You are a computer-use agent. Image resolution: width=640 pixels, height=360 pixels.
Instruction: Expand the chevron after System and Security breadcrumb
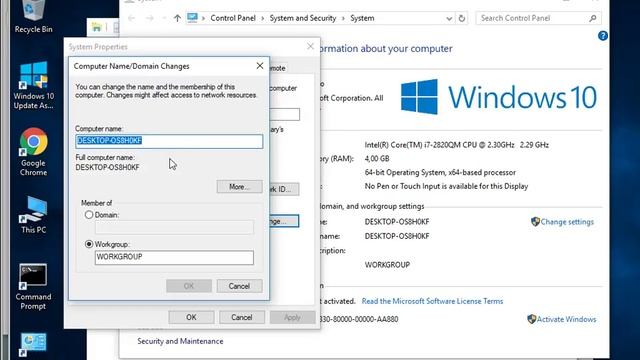pyautogui.click(x=343, y=18)
